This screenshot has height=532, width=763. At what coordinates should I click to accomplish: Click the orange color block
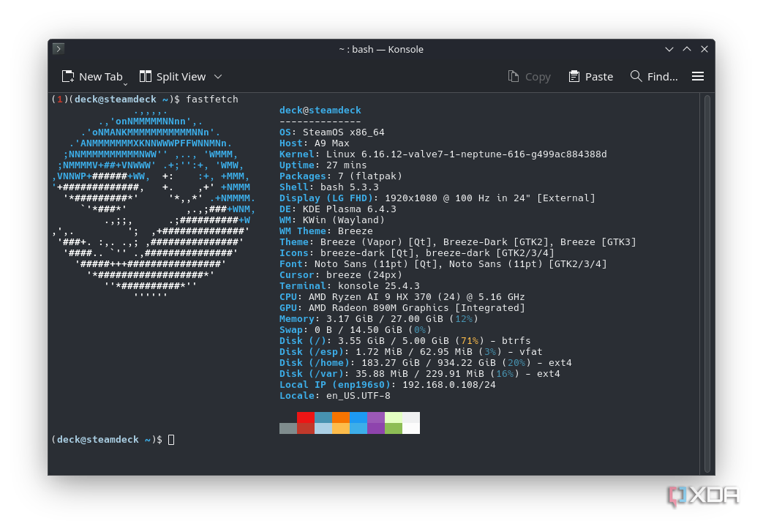(341, 417)
